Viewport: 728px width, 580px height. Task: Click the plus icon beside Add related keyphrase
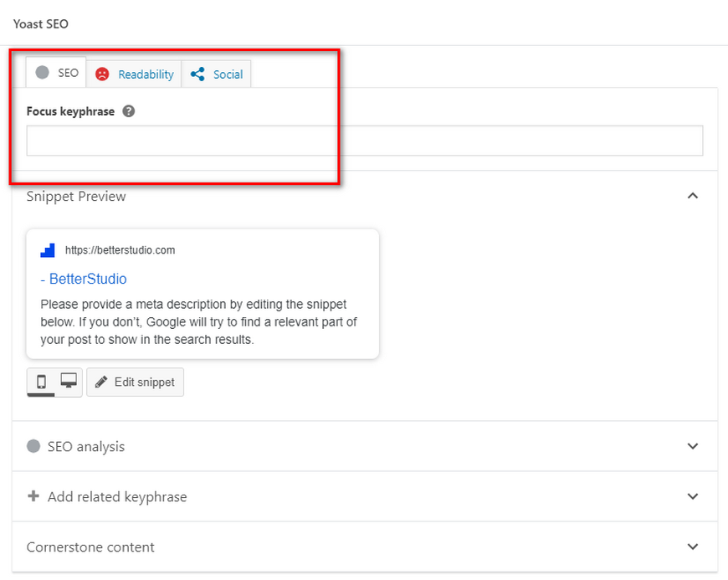33,496
